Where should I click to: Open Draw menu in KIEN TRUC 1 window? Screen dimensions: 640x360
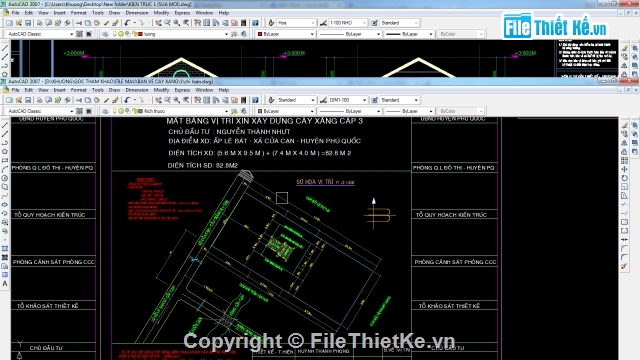click(x=114, y=13)
